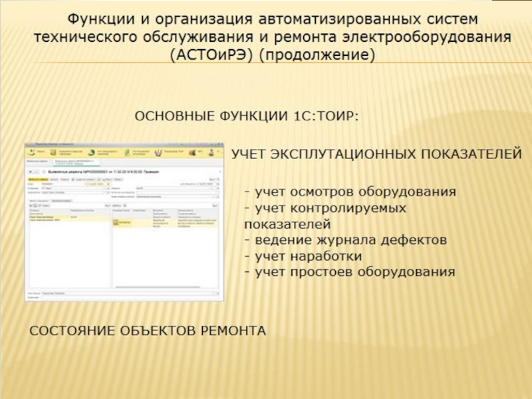Click bullet 'учет контролируемых показателей'
532x399 pixels.
325,216
